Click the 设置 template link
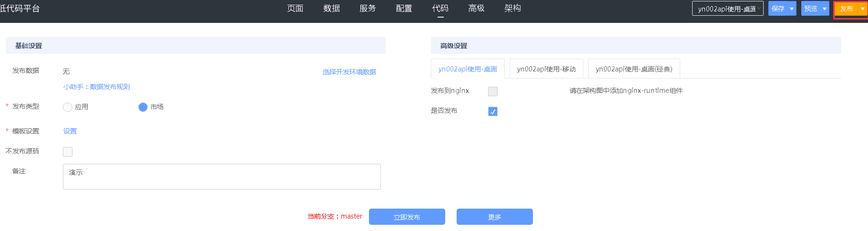868x231 pixels. click(x=70, y=131)
